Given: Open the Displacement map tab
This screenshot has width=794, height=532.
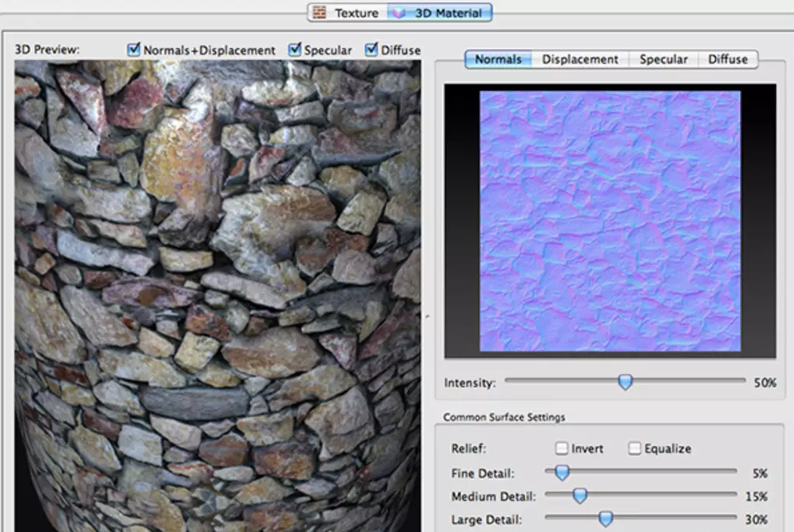Looking at the screenshot, I should (580, 59).
